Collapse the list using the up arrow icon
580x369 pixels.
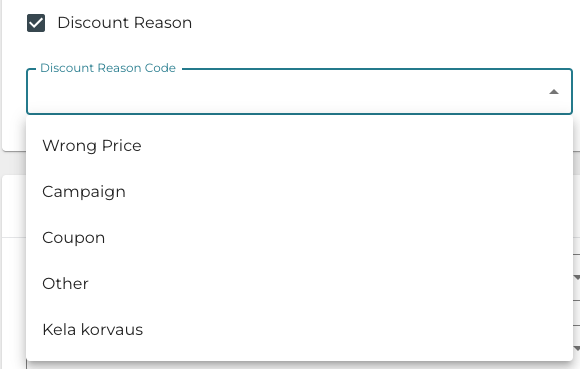(553, 92)
